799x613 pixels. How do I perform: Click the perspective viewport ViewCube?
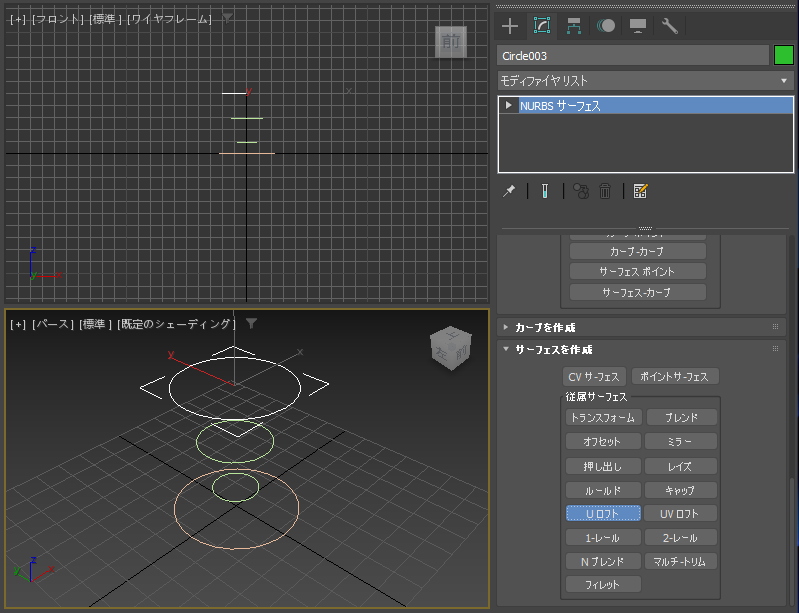click(451, 348)
